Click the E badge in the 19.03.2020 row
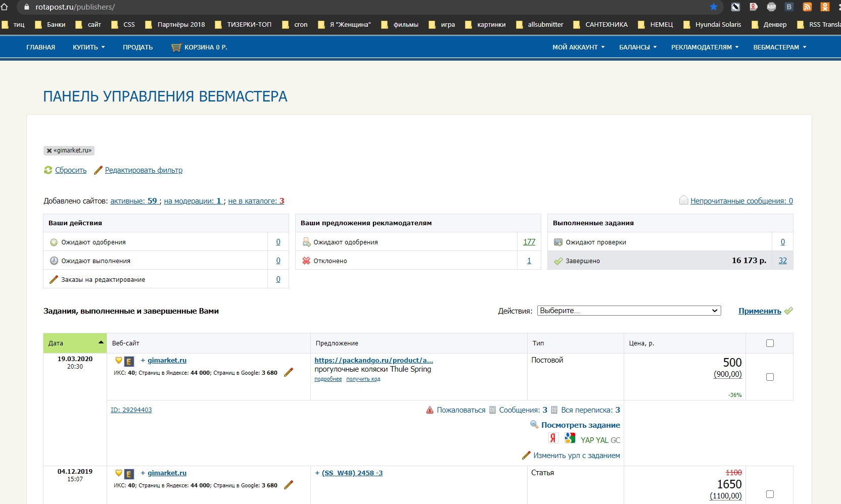 pyautogui.click(x=129, y=361)
